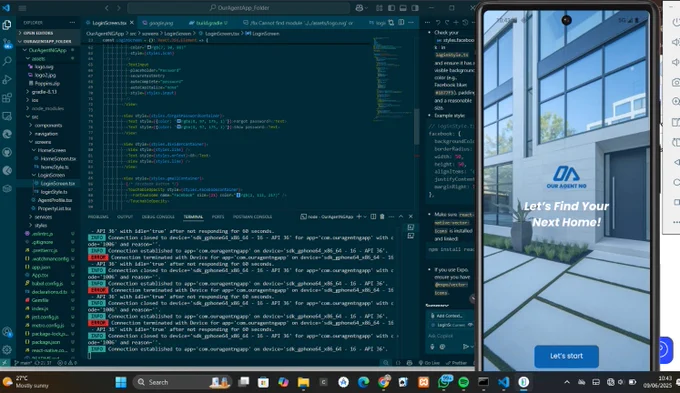Screen dimensions: 680x393
Task: Open Explorer views ellipsis menu
Action: click(72, 22)
